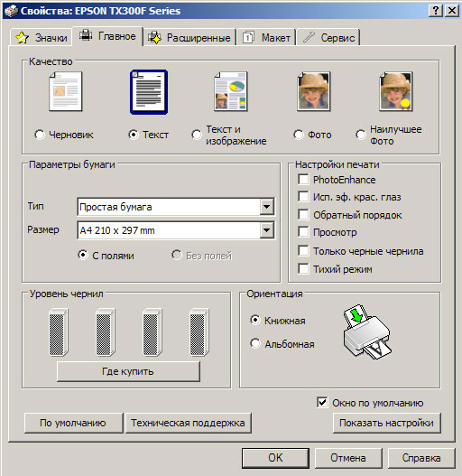Image resolution: width=462 pixels, height=476 pixels.
Task: Enable the Только черные чернила checkbox
Action: 303,251
